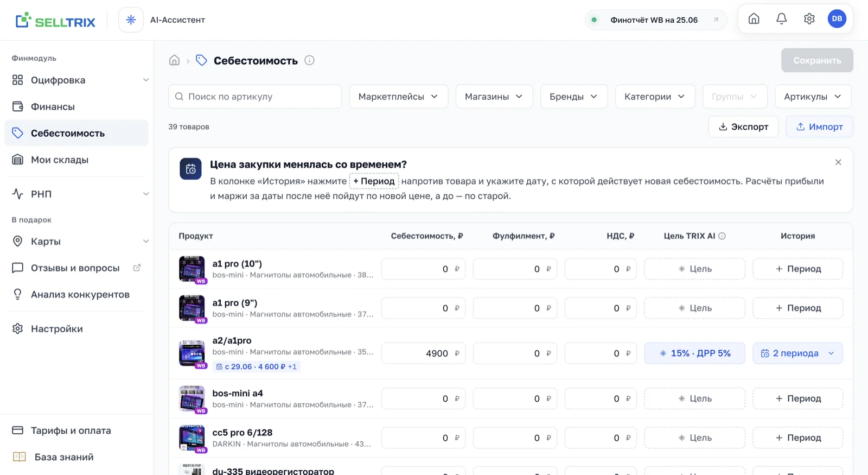
Task: Click the База знаний book icon
Action: tap(19, 457)
